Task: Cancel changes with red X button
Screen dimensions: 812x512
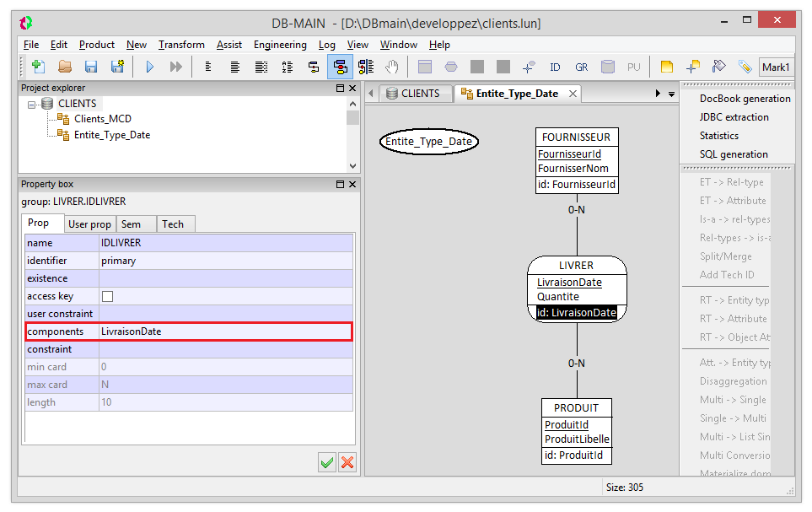Action: (x=347, y=462)
